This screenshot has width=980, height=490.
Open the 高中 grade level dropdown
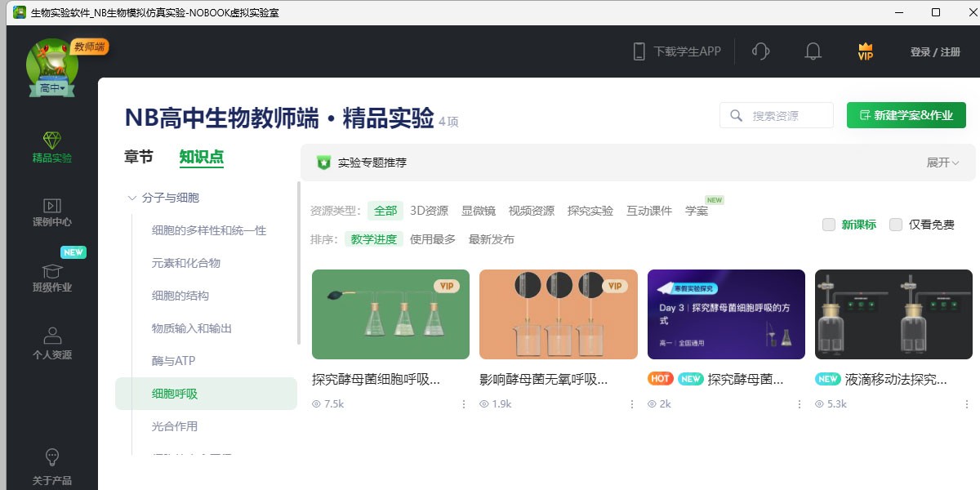pyautogui.click(x=52, y=87)
